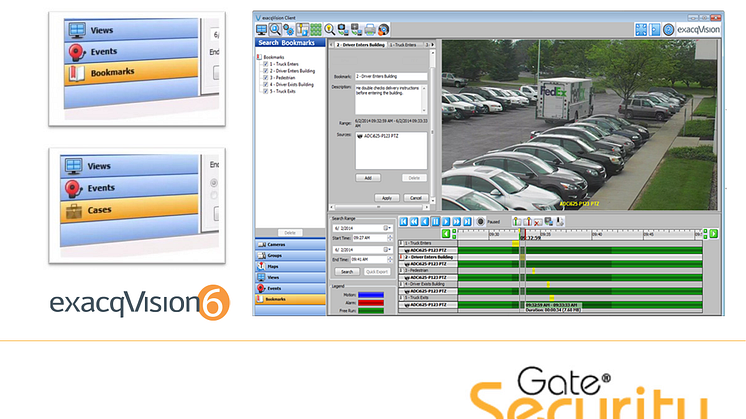Screen dimensions: 746x419
Task: Open the smart search lightbulb icon
Action: 330,29
